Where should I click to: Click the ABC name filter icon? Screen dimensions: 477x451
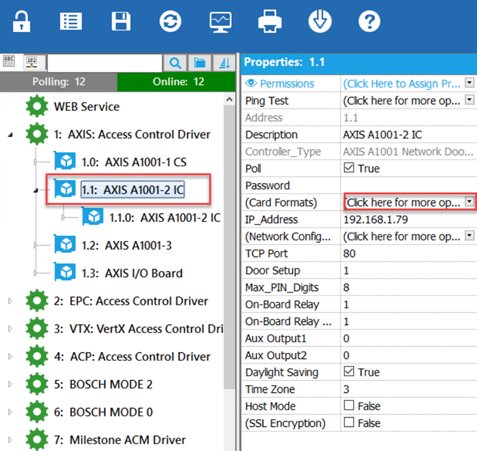(9, 61)
